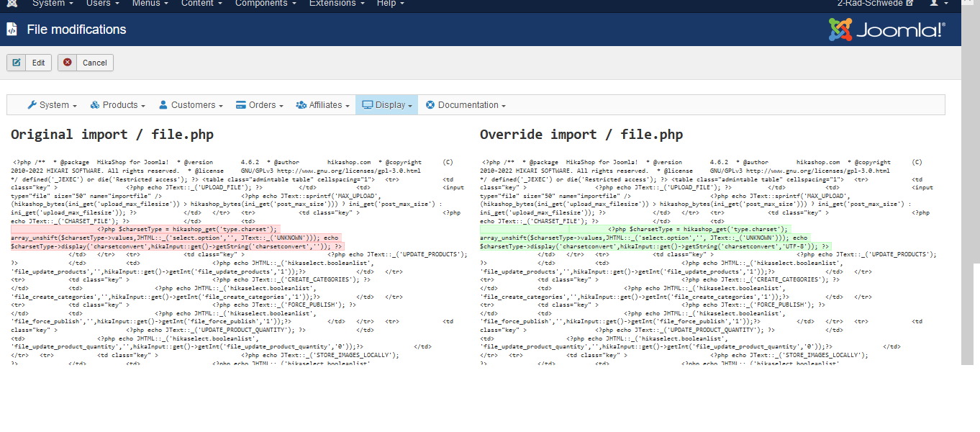980x432 pixels.
Task: Open the Help admin menu
Action: 391,4
